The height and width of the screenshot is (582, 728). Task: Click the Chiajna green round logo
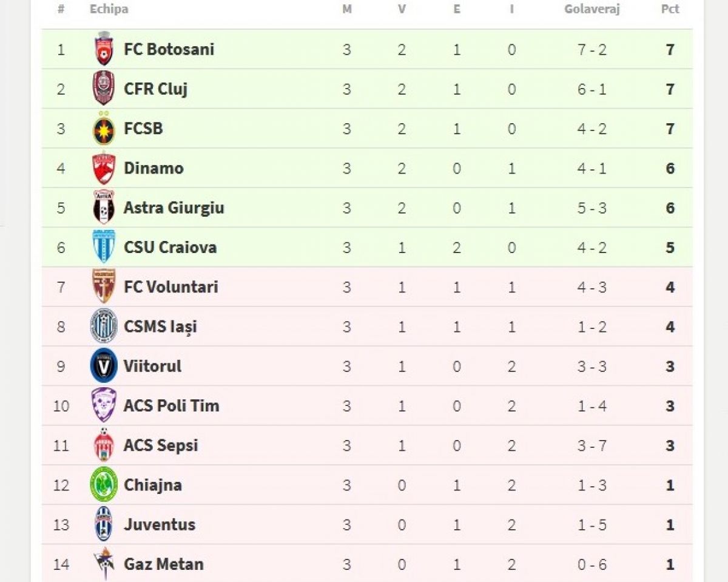pos(104,484)
